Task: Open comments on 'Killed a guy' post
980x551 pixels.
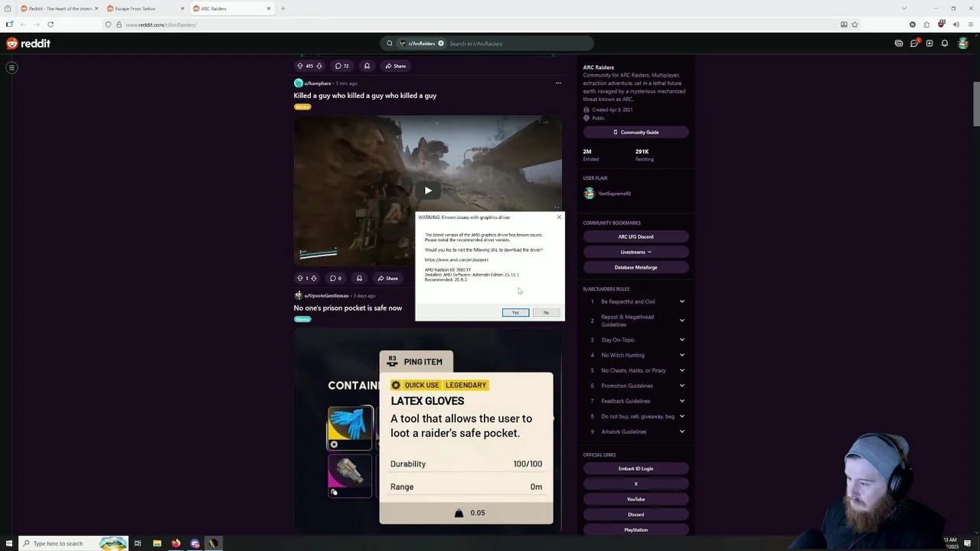Action: 335,278
